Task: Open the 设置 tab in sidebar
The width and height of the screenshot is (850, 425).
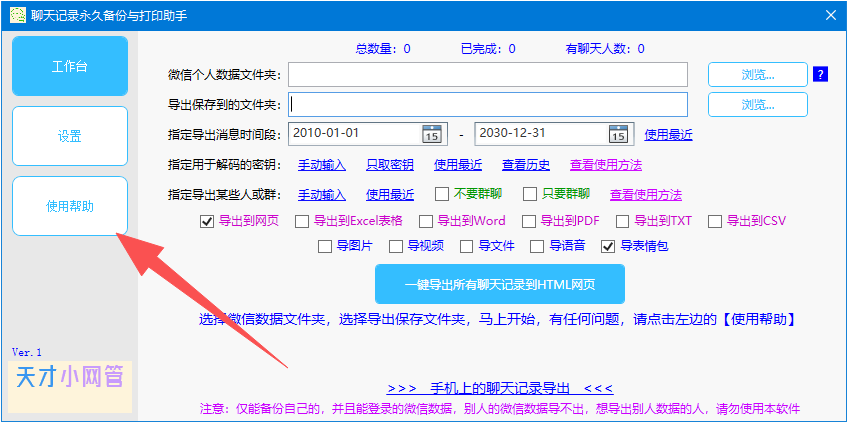Action: [x=70, y=136]
